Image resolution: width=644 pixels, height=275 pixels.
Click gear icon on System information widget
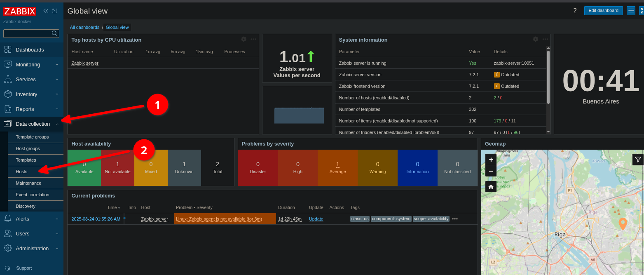[x=535, y=39]
